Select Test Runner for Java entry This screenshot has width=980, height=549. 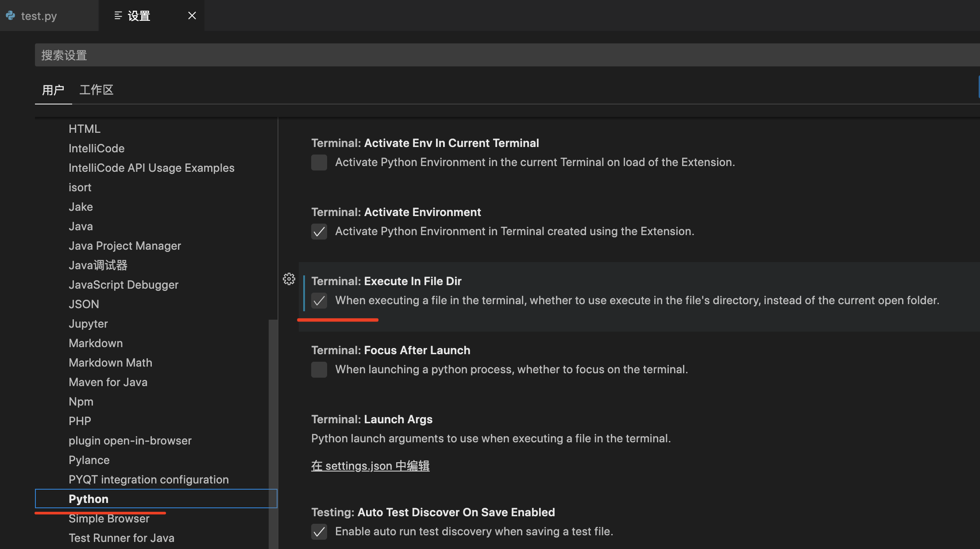(121, 538)
